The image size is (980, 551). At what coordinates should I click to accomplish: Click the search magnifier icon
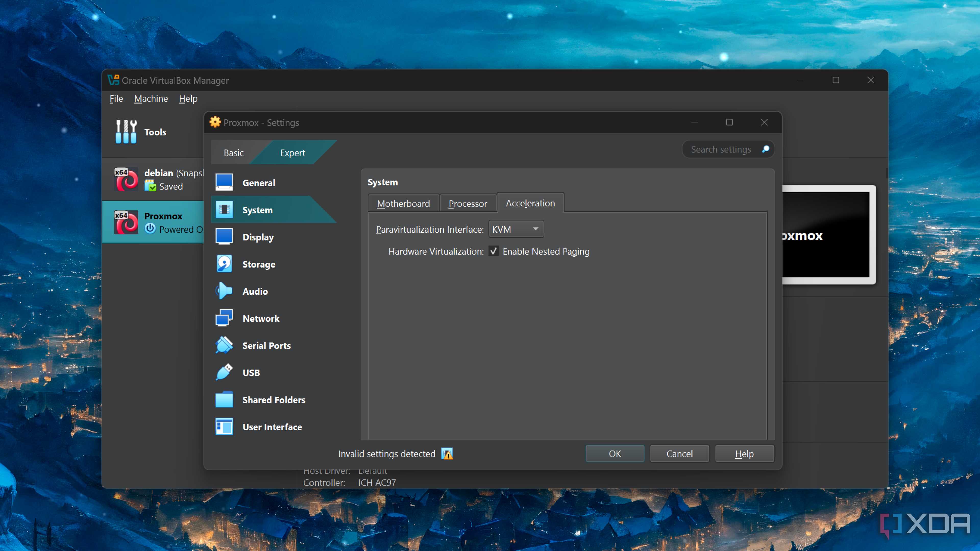click(x=765, y=149)
